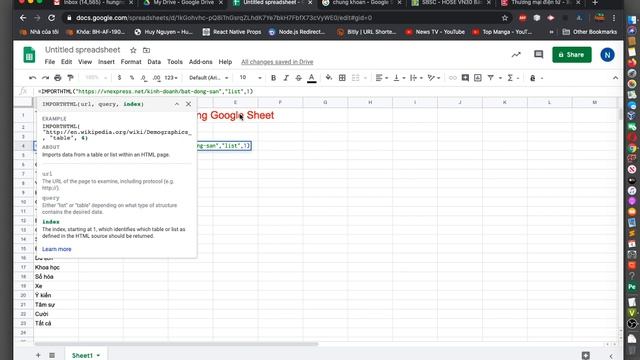The image size is (640, 360).
Task: Open the text color picker
Action: (x=311, y=78)
